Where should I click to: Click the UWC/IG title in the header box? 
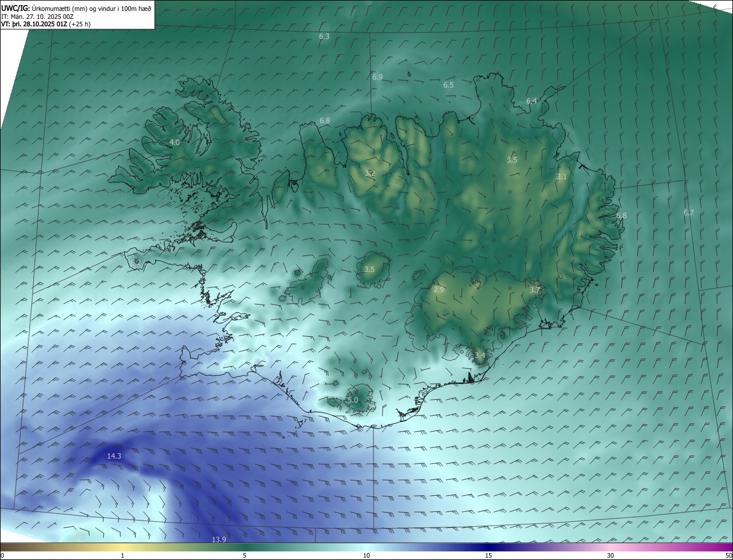coord(15,8)
